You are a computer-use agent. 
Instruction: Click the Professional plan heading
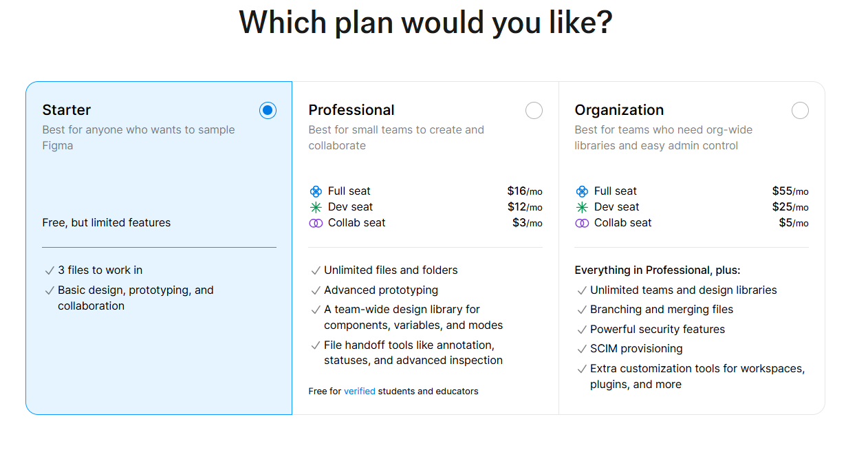351,110
